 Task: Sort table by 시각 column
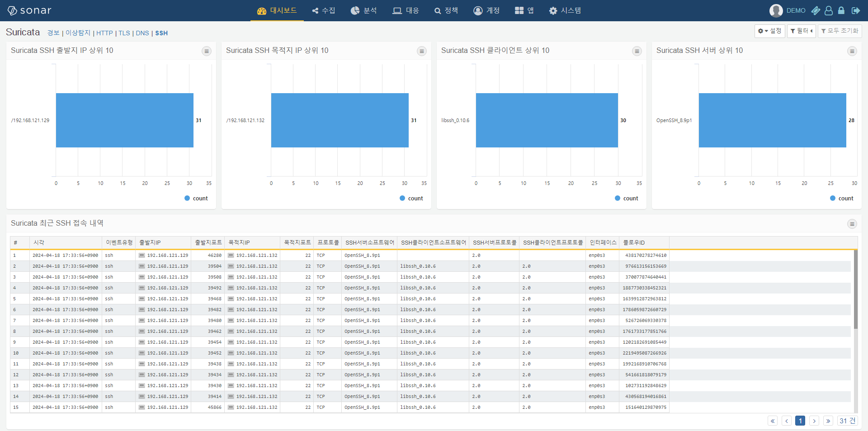click(66, 242)
